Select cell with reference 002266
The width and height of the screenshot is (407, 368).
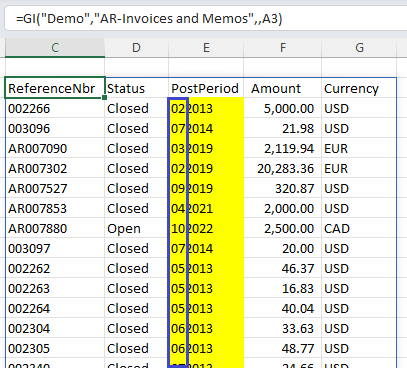[55, 108]
